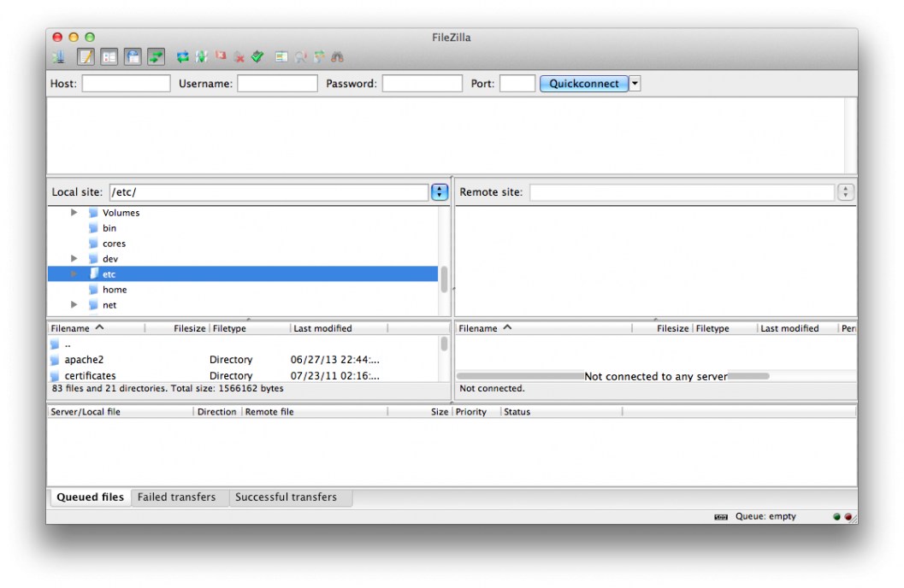
Task: Click the Username input field
Action: 277,84
